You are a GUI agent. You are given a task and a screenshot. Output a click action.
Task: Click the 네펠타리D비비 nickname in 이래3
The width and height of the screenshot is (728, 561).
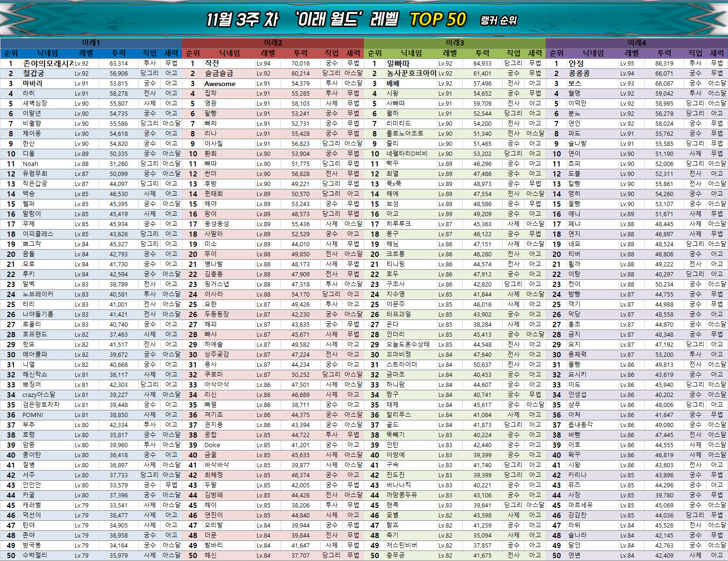[407, 154]
